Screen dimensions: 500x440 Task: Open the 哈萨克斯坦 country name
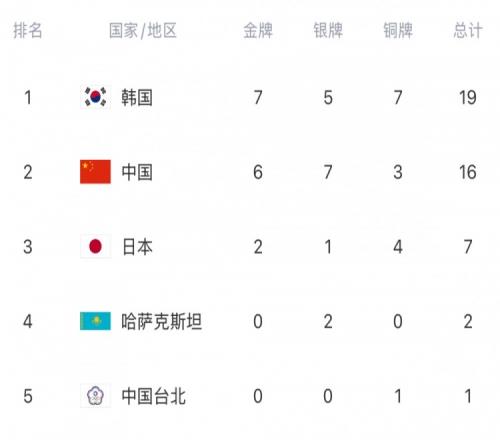pos(162,321)
